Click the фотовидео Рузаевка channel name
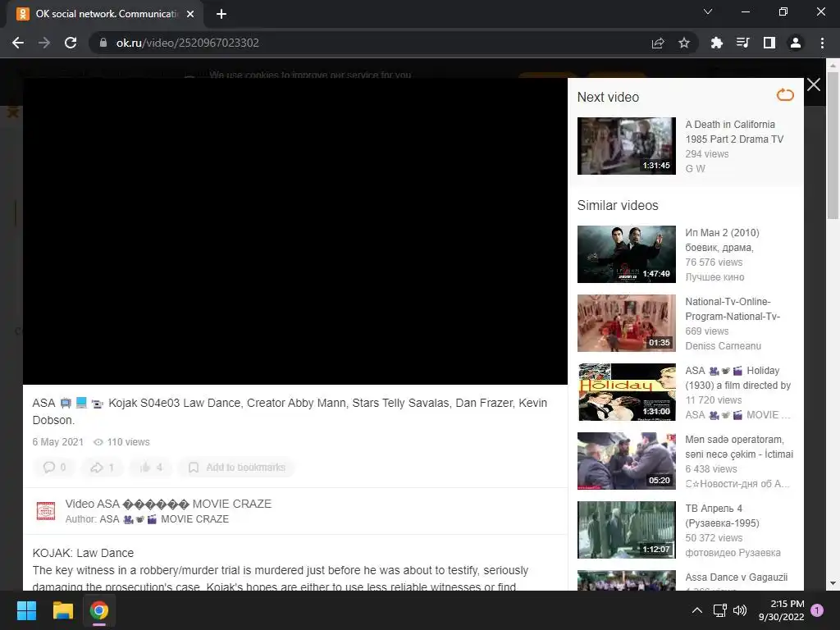Viewport: 840px width, 630px height. [x=733, y=553]
